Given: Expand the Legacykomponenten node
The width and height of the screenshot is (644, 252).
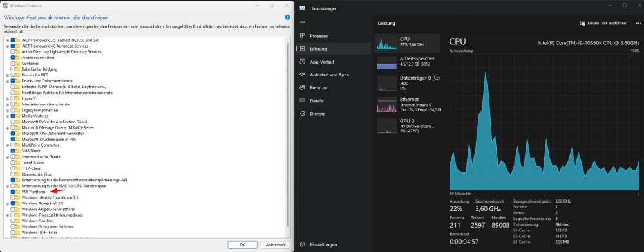Looking at the screenshot, I should [x=7, y=110].
